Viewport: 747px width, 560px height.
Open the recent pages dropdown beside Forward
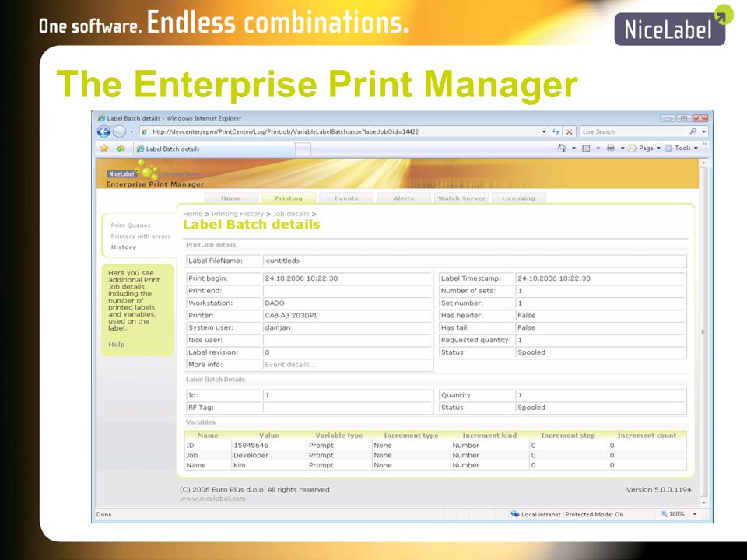[131, 131]
